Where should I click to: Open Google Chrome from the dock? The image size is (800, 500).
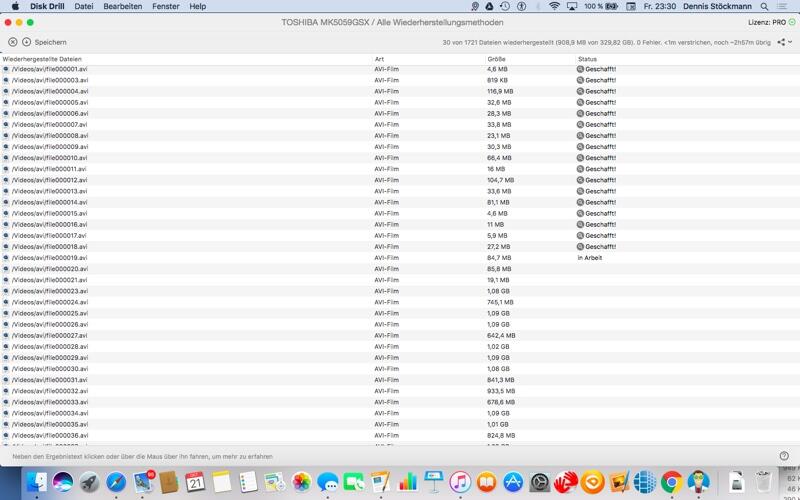(x=671, y=483)
